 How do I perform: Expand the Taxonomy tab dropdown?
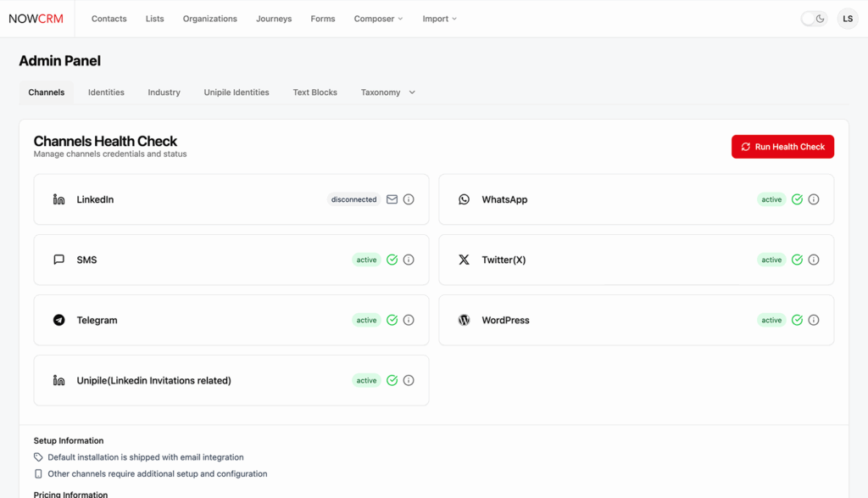(x=388, y=92)
